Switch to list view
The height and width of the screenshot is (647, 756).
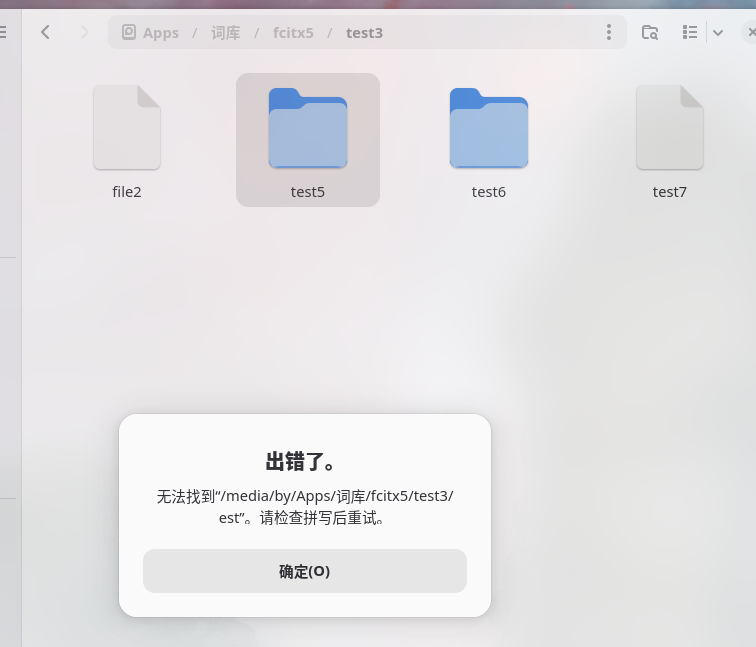click(690, 32)
